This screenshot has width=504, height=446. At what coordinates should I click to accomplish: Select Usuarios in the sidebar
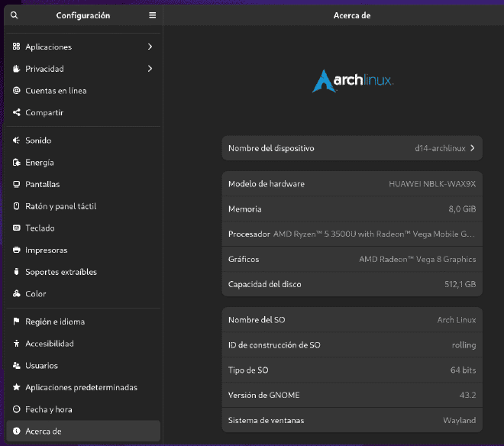click(83, 365)
